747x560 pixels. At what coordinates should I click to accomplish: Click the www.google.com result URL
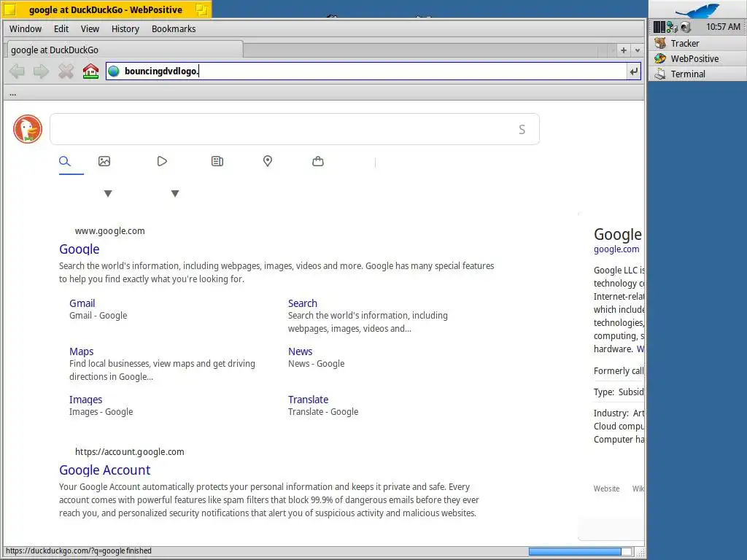coord(109,231)
